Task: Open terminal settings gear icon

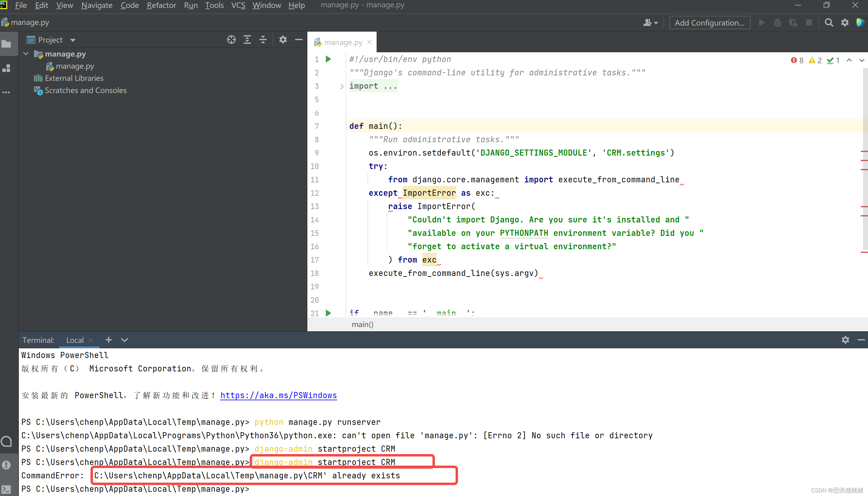Action: coord(846,340)
